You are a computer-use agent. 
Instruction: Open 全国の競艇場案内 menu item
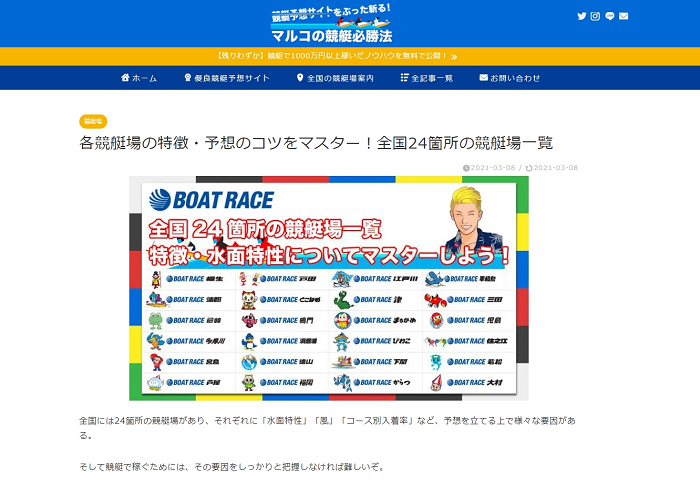click(335, 78)
